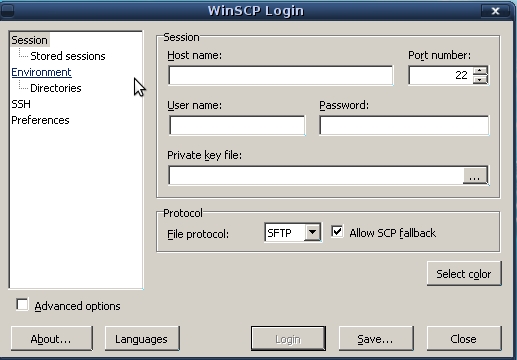Click the Select color button
Image resolution: width=517 pixels, height=360 pixels.
click(464, 274)
